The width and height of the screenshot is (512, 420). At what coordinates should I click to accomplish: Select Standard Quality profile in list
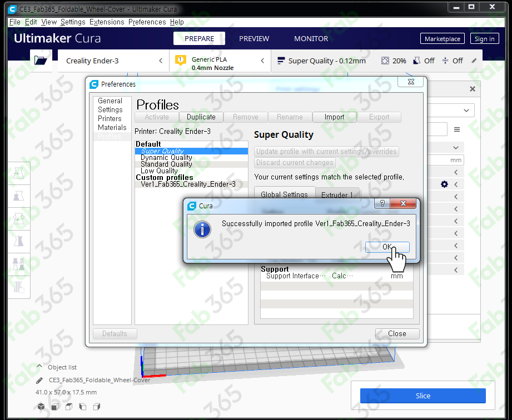(191, 164)
